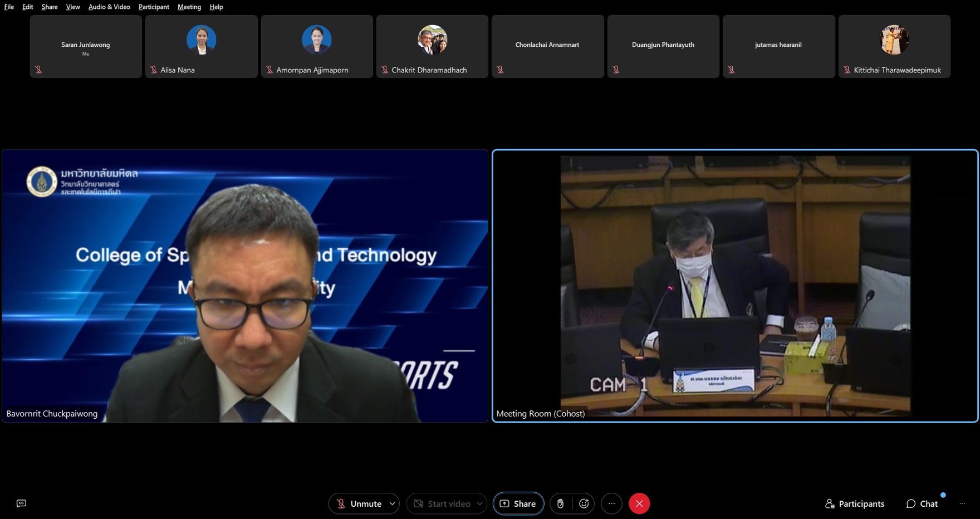Screen dimensions: 980x519
Task: Expand video options arrow next to Start video
Action: pyautogui.click(x=479, y=503)
